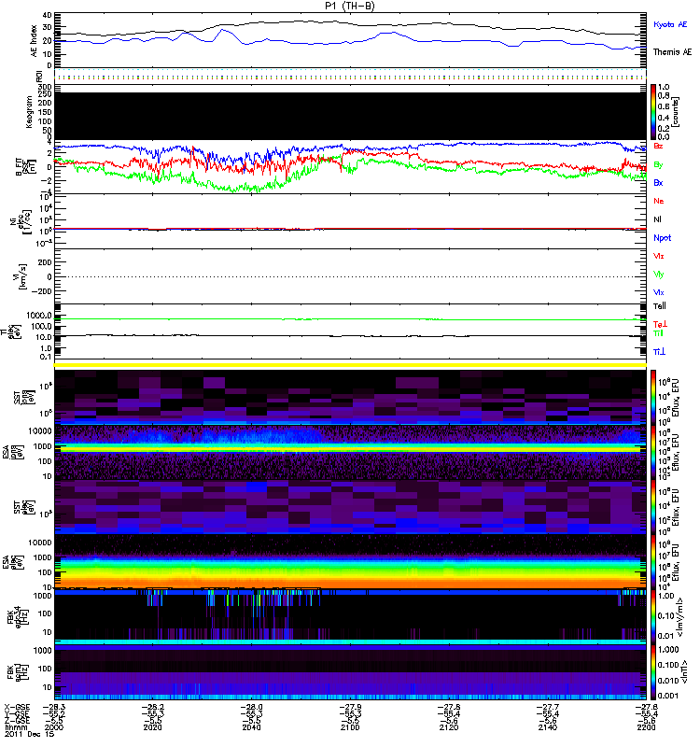Click the green By legend label
700x747 pixels.
(x=659, y=164)
